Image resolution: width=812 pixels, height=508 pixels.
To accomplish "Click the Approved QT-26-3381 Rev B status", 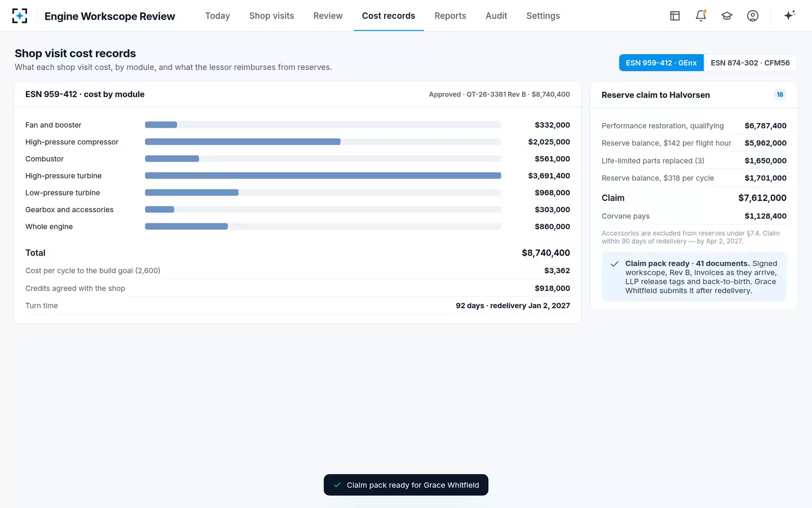I will pyautogui.click(x=500, y=94).
